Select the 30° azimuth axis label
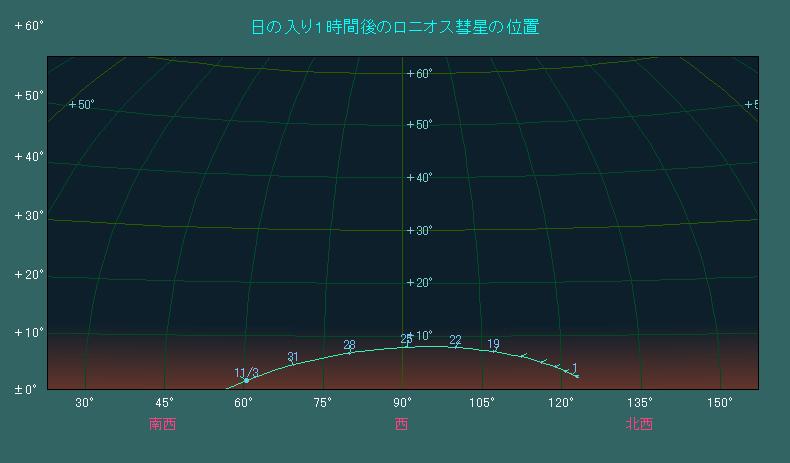Viewport: 790px width, 463px height. click(84, 402)
